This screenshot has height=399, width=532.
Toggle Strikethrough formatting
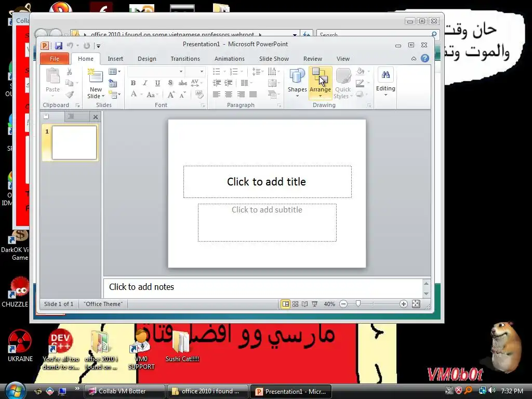(x=182, y=83)
